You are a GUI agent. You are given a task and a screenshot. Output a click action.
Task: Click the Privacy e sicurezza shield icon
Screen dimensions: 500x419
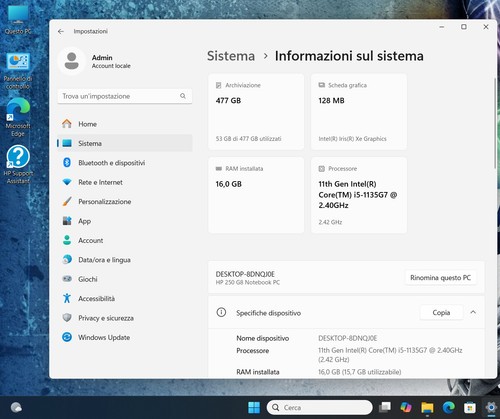[x=67, y=318]
